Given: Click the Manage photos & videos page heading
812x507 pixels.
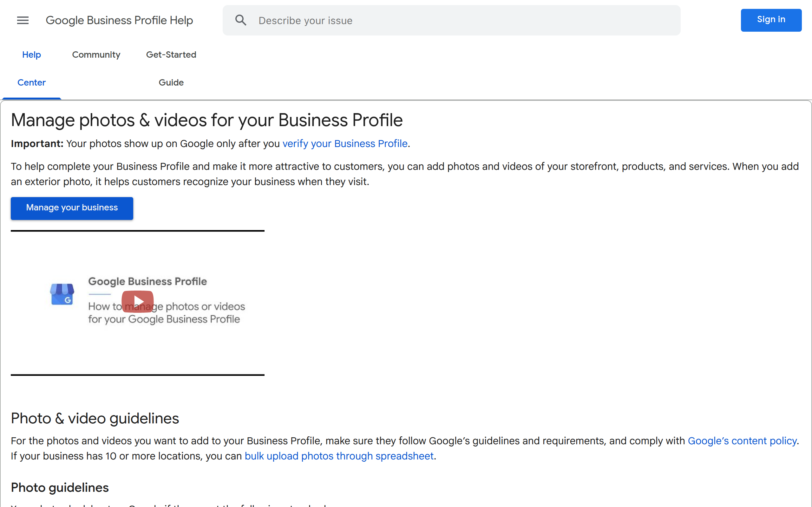Looking at the screenshot, I should [207, 120].
